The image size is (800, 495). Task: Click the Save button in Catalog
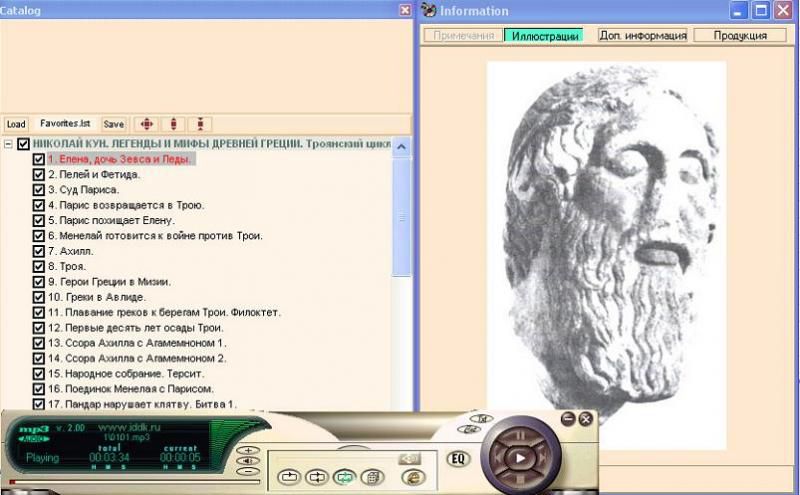tap(114, 124)
